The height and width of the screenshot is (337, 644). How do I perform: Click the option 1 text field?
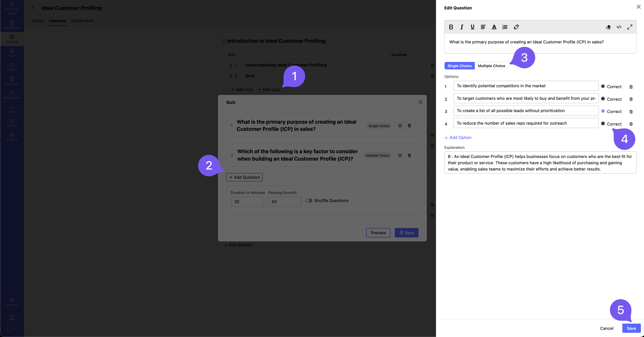(526, 86)
